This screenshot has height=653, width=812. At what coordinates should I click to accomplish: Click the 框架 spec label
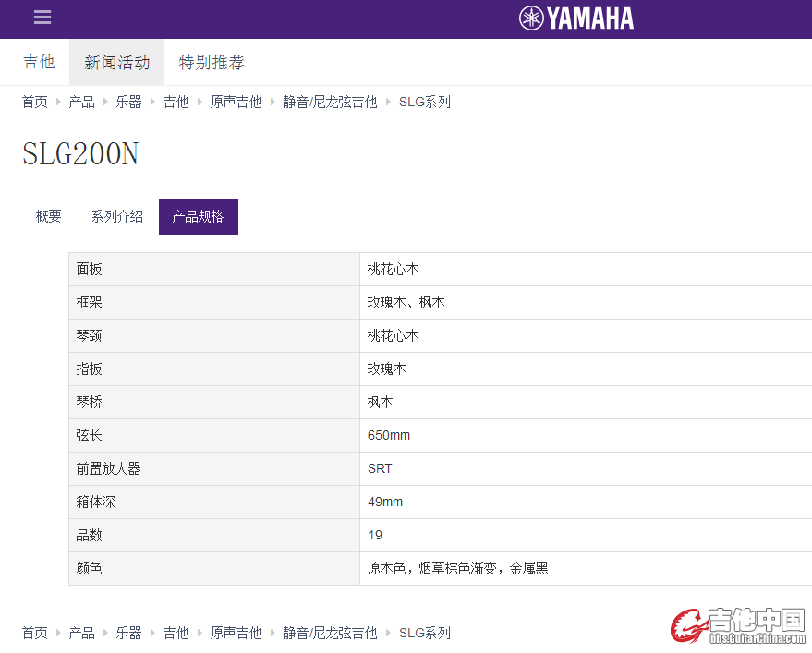(89, 302)
